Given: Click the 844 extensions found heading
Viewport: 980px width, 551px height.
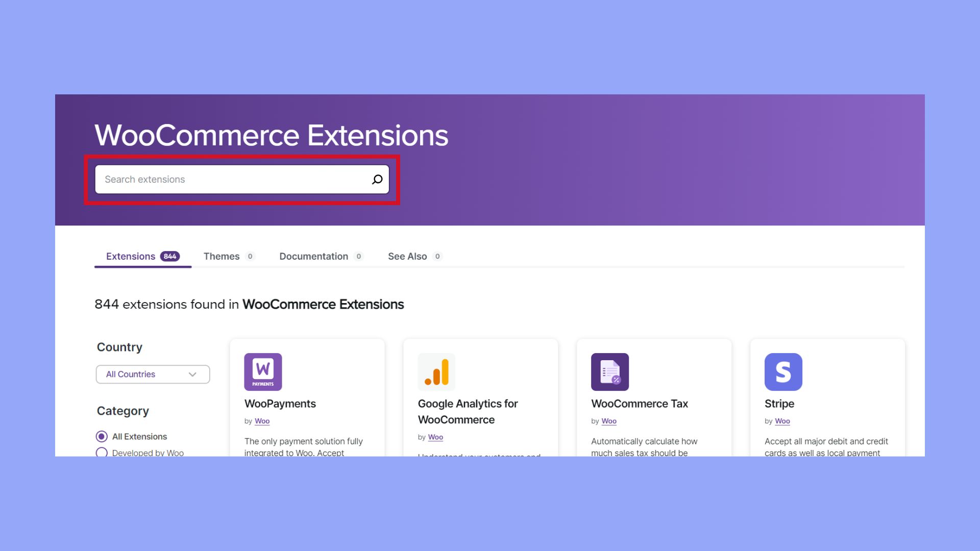Looking at the screenshot, I should [x=249, y=305].
